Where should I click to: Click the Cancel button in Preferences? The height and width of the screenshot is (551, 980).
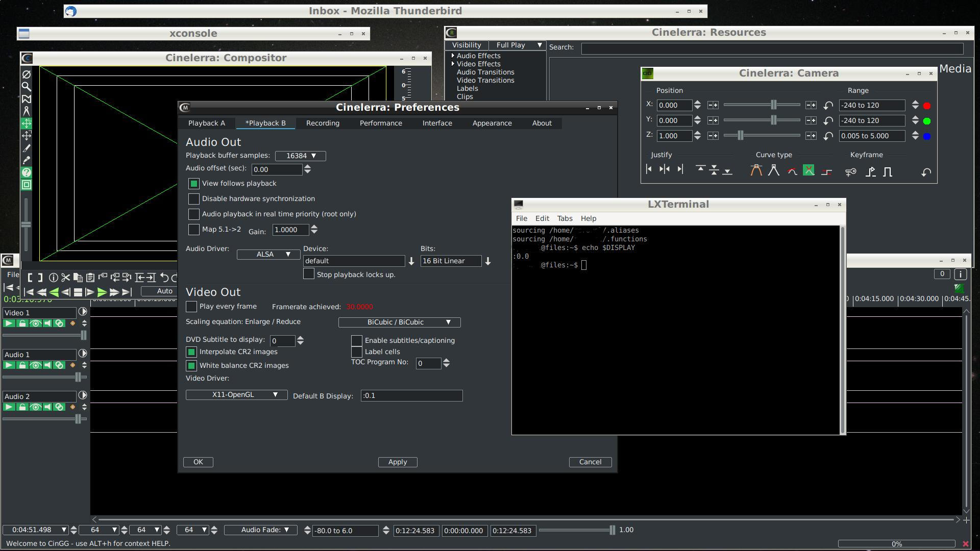590,462
